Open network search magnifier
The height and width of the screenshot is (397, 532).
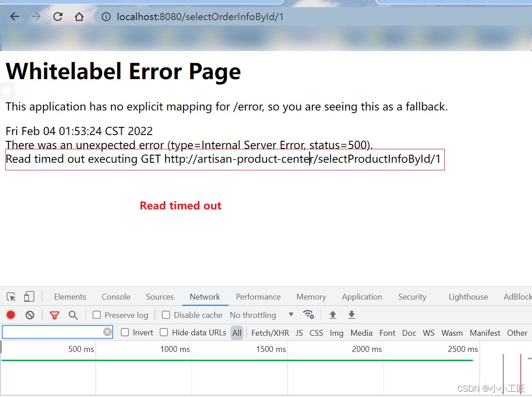[x=73, y=315]
